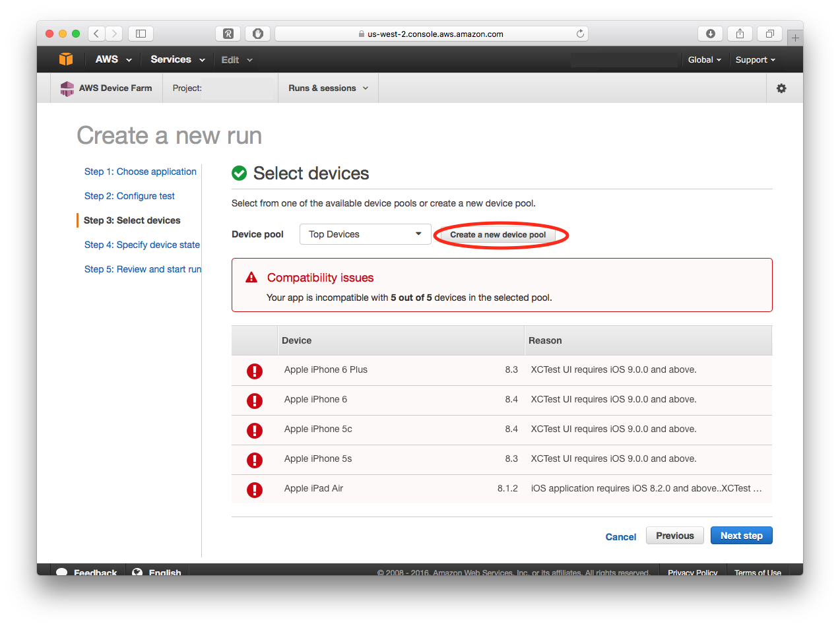
Task: Click the warning triangle in Compatibility issues
Action: 251,278
